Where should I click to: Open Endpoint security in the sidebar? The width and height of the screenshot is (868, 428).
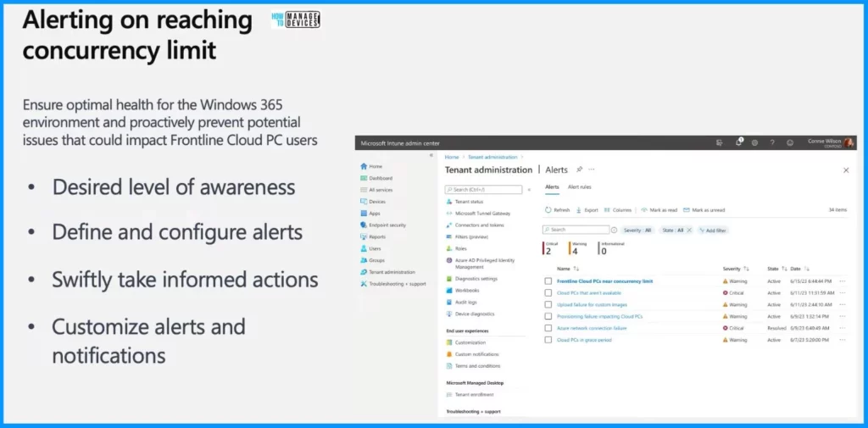click(382, 225)
